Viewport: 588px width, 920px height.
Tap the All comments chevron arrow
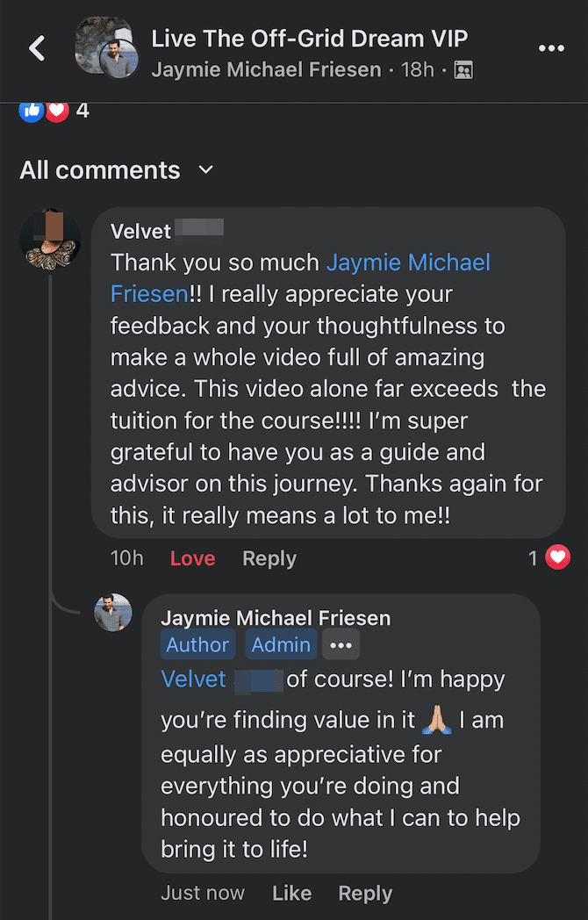pos(206,170)
